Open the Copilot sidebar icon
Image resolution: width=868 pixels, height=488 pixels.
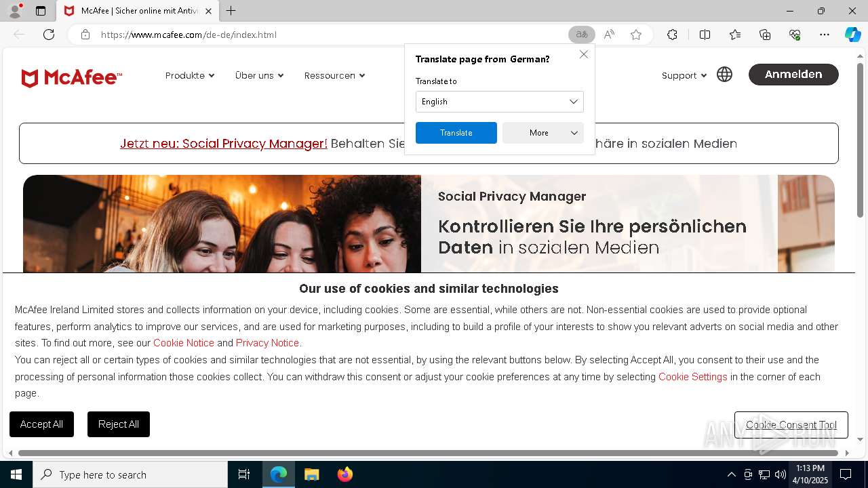pos(852,35)
